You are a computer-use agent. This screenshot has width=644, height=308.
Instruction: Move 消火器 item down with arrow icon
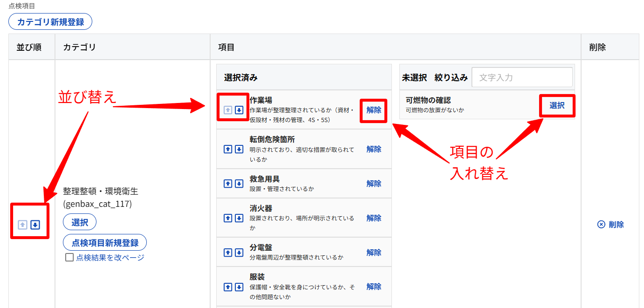[x=239, y=218]
